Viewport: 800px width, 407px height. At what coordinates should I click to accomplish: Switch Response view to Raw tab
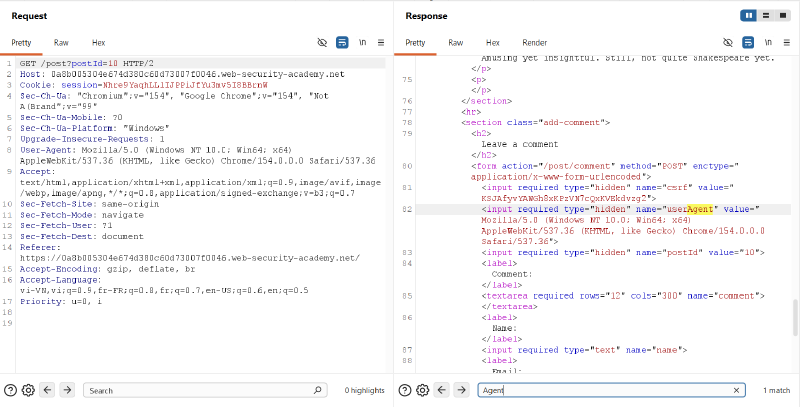tap(456, 43)
